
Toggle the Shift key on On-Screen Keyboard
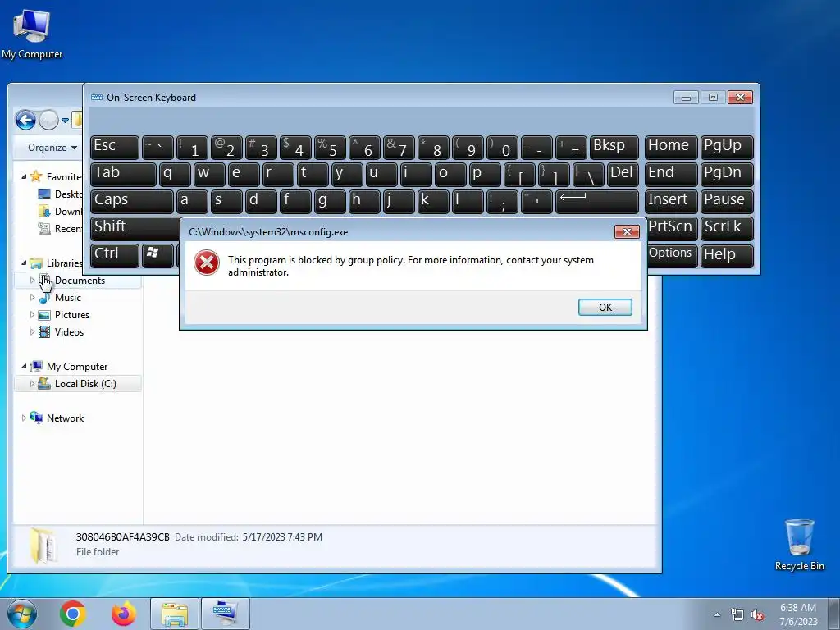click(135, 227)
